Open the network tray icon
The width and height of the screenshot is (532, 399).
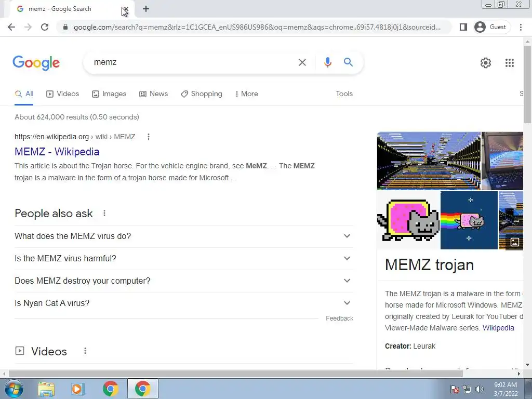pyautogui.click(x=467, y=389)
